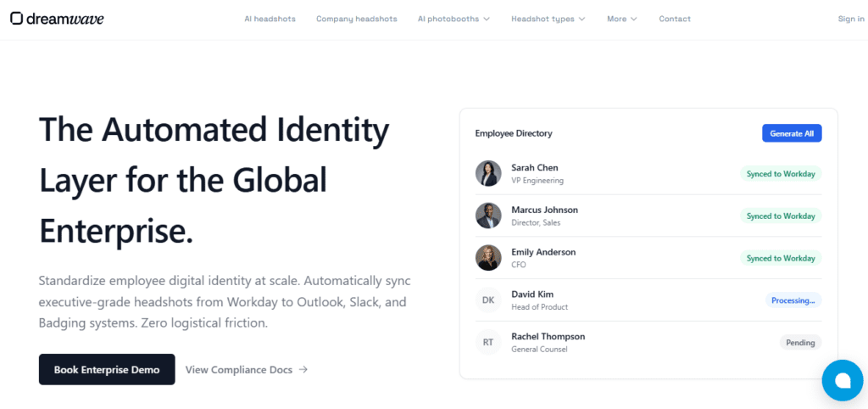Click Book Enterprise Demo button

click(107, 370)
